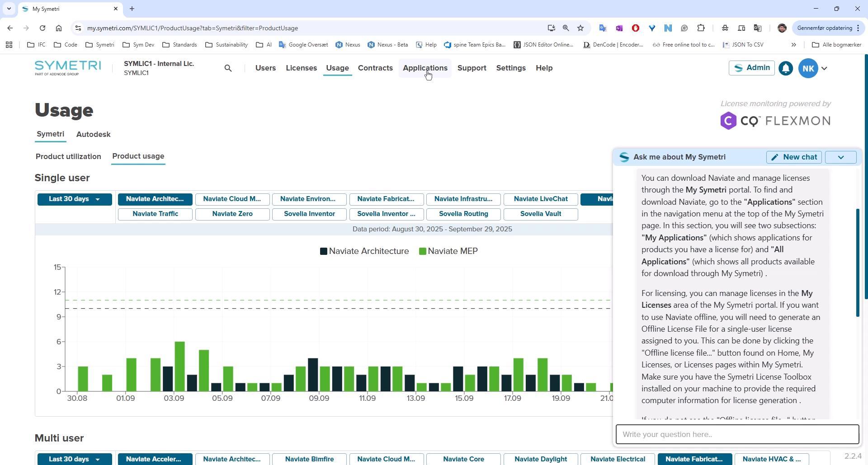Open Multi user Last 30 days dropdown
868x465 pixels.
point(75,459)
